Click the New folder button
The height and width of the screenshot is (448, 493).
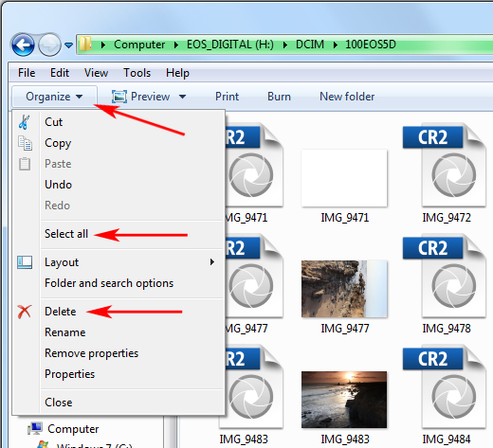(347, 97)
